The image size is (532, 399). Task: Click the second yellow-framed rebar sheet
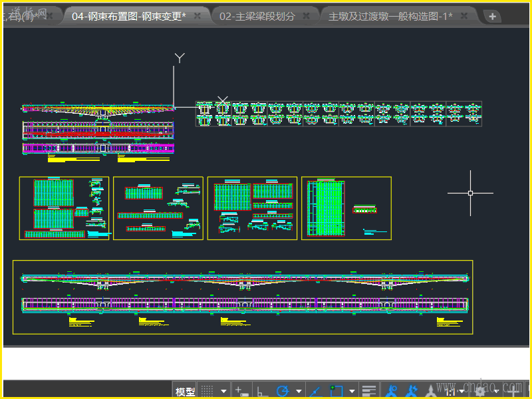point(158,208)
